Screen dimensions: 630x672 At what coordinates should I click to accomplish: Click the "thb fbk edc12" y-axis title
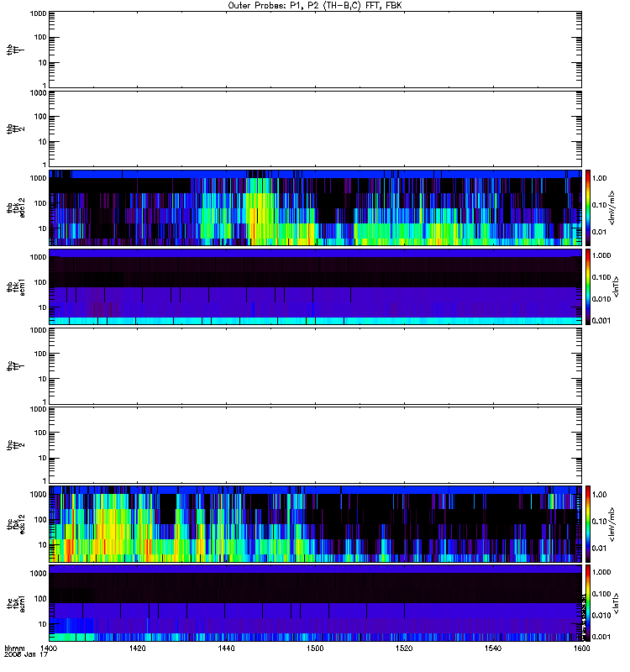pos(16,207)
